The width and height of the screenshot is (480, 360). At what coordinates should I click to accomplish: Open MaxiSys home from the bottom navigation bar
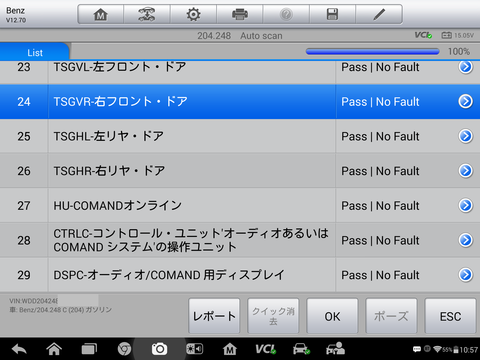click(230, 349)
